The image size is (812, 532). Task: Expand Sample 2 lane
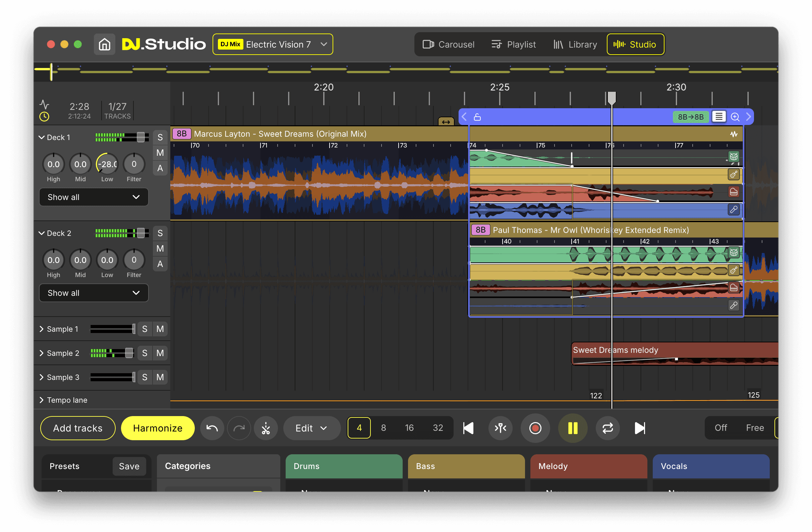point(42,353)
